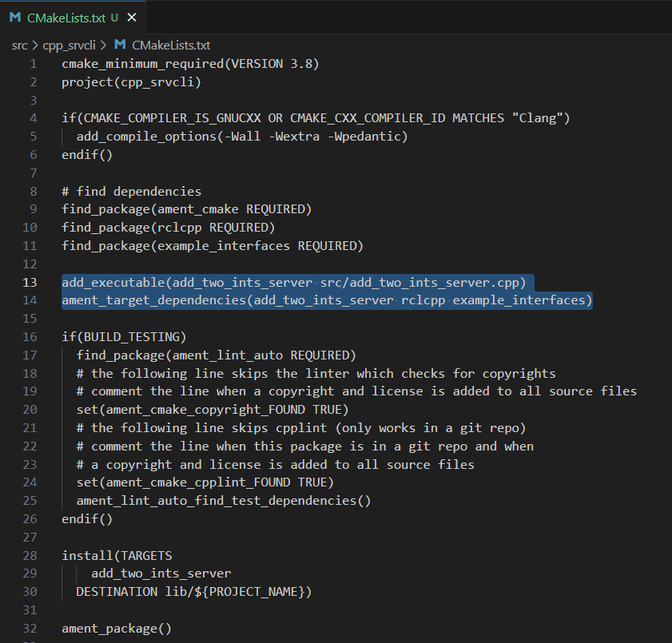672x643 pixels.
Task: Click the 'endif()' on line 26
Action: coord(87,519)
